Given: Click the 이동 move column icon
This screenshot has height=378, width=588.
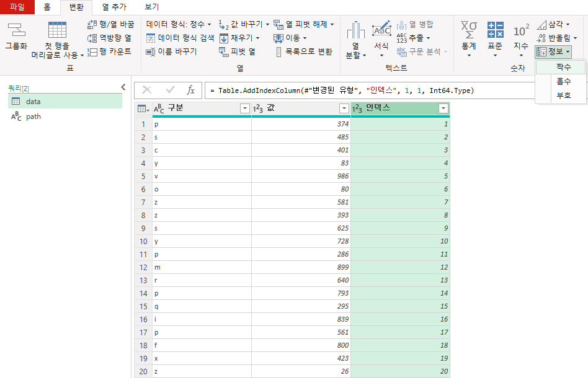Looking at the screenshot, I should point(278,38).
